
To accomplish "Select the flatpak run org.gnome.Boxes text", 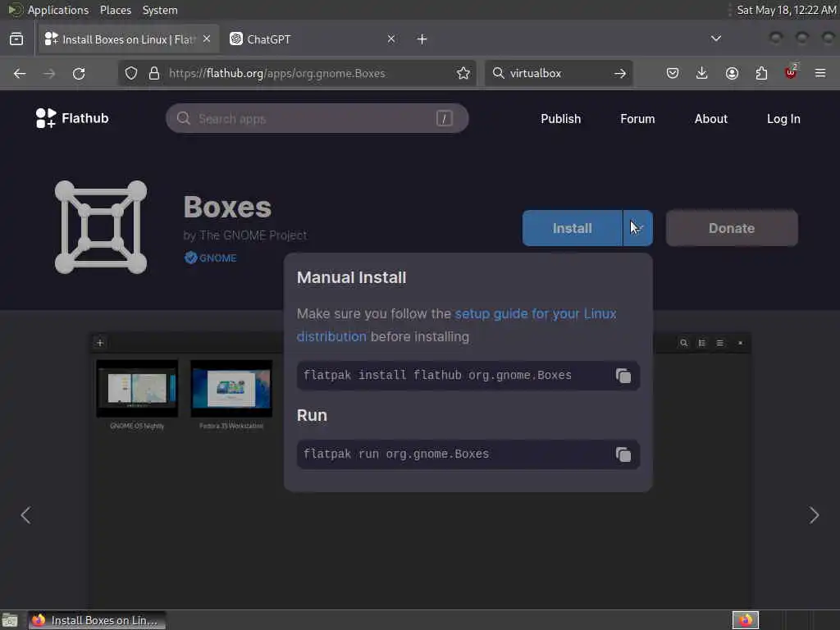I will coord(396,454).
